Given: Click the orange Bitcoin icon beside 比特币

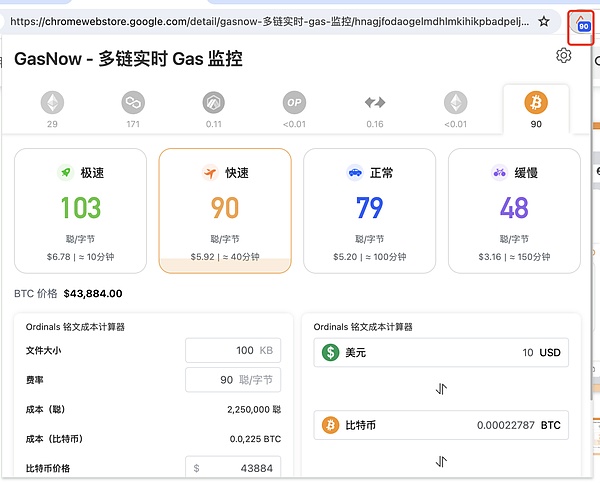Looking at the screenshot, I should 330,425.
